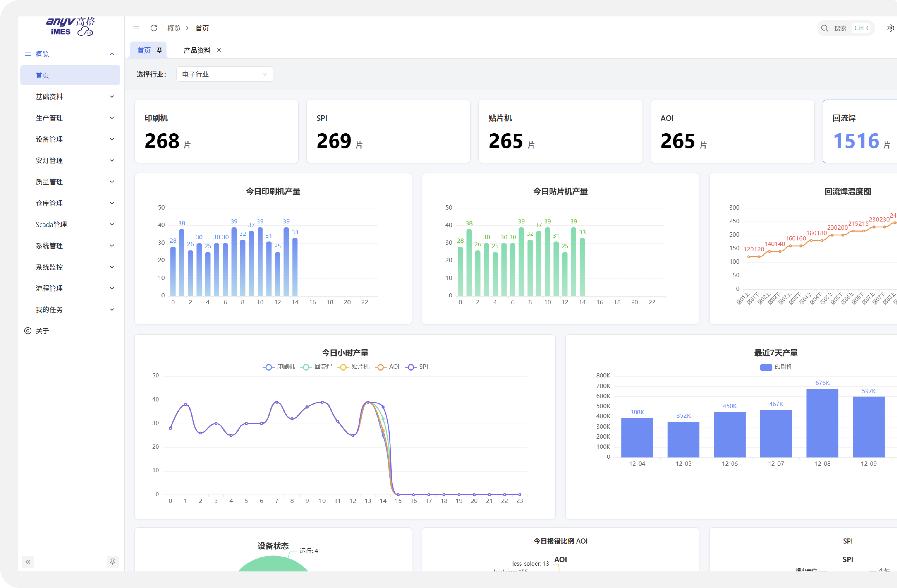This screenshot has height=588, width=897.
Task: Open settings gear icon
Action: tap(890, 28)
